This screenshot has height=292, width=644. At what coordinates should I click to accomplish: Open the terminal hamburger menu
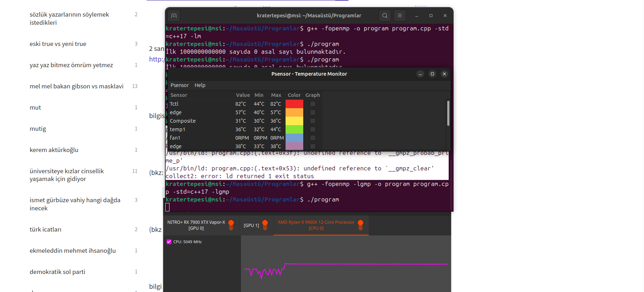pyautogui.click(x=400, y=16)
